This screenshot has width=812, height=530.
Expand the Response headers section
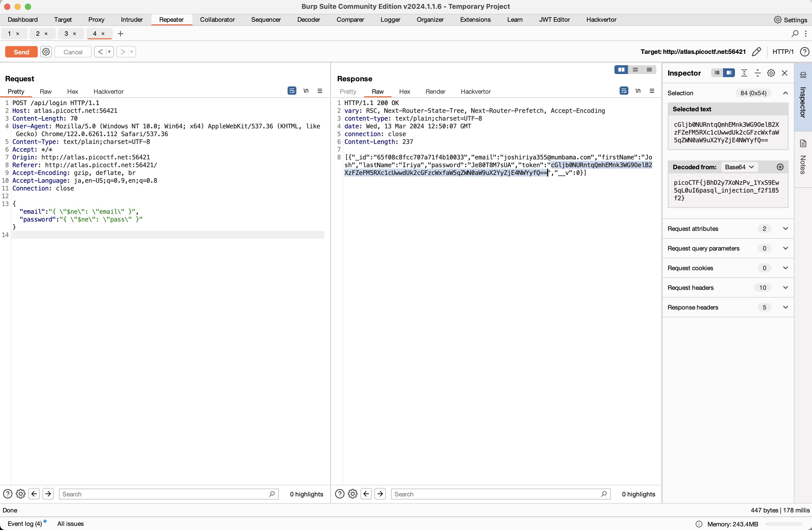pos(785,307)
